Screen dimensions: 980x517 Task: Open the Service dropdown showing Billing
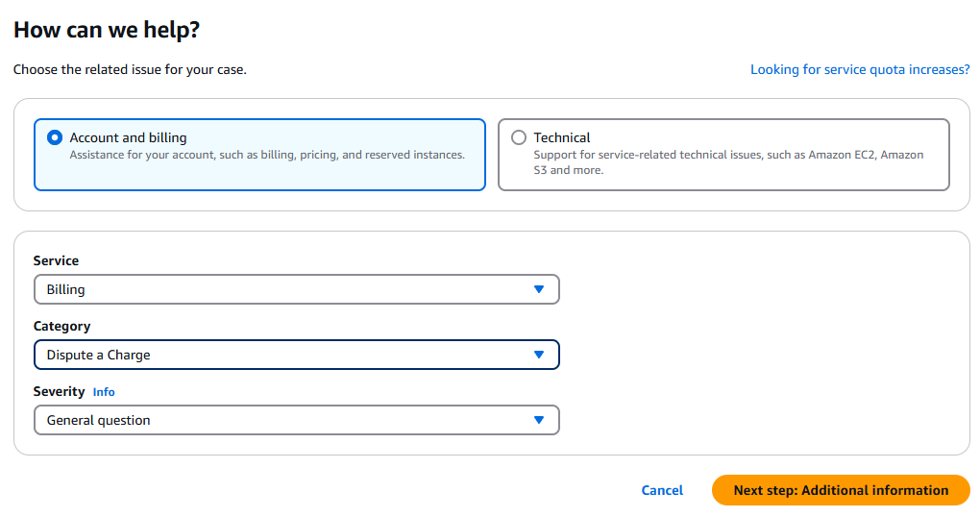coord(296,289)
